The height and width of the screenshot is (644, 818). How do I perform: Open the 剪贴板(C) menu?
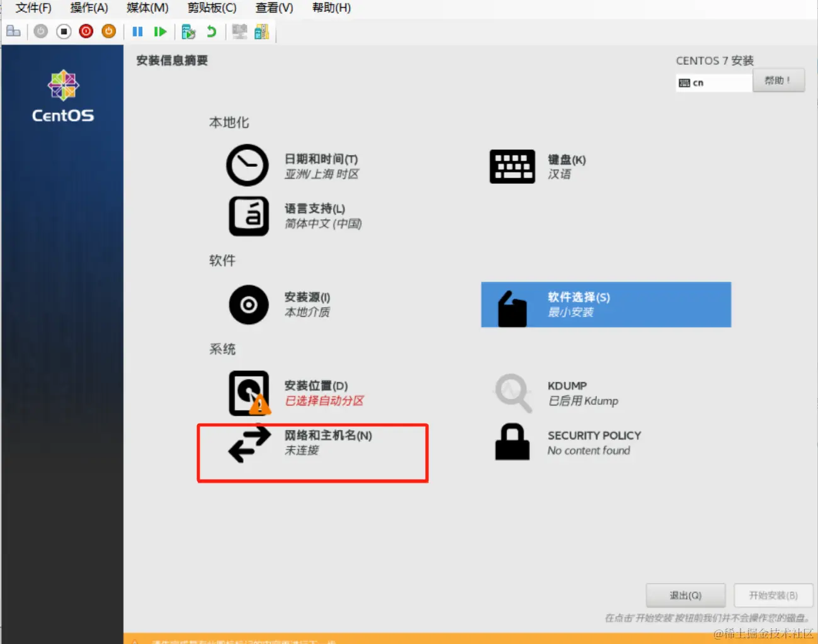[212, 8]
